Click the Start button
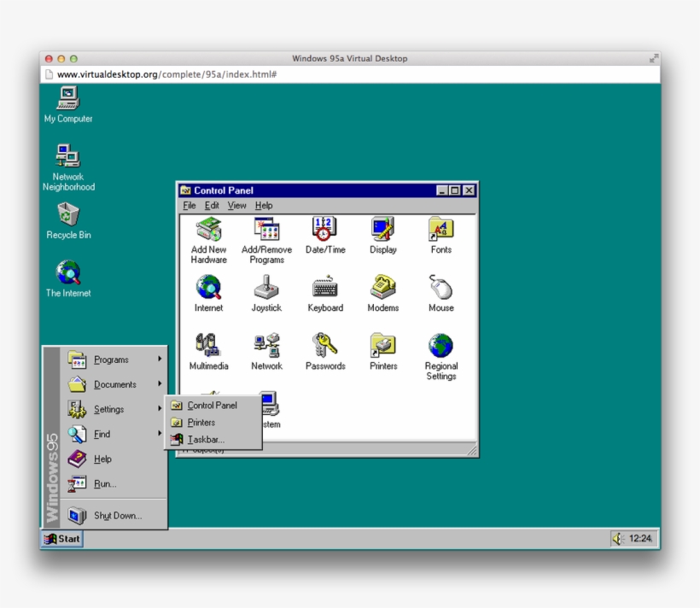This screenshot has width=700, height=608. coord(62,539)
